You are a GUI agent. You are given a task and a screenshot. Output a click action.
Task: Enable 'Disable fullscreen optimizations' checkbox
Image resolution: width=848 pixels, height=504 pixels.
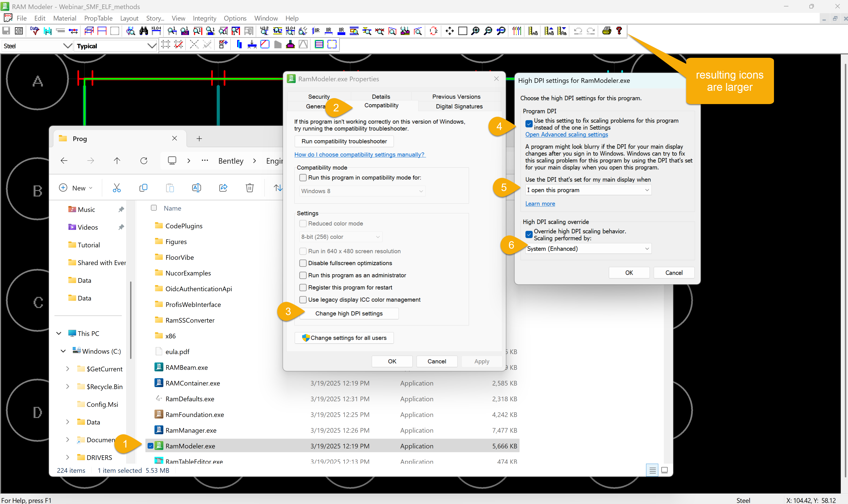[x=303, y=263]
